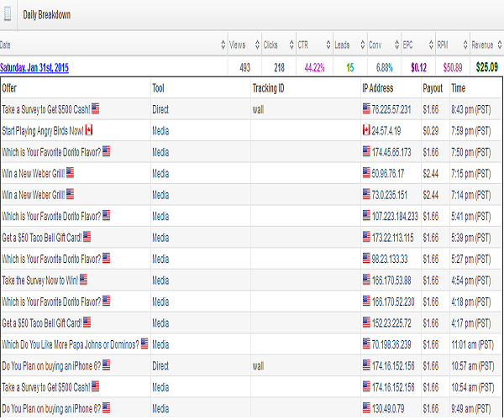
Task: Sort by Clicks column arrows
Action: point(291,45)
